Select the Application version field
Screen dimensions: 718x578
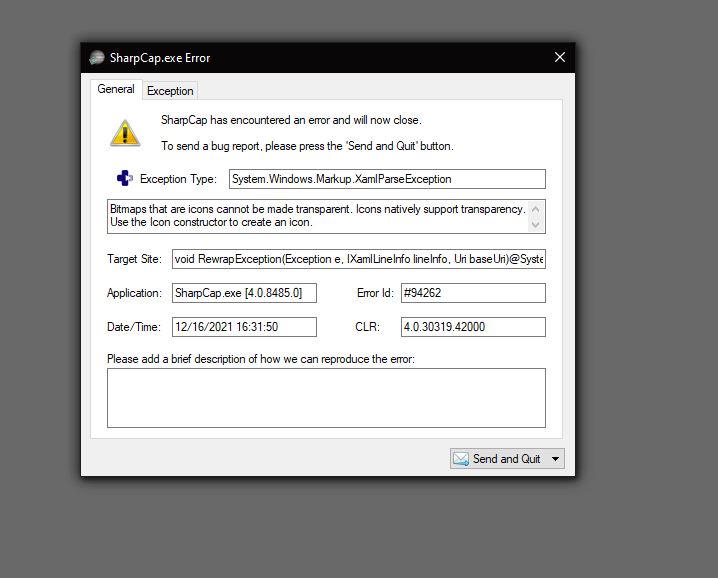click(244, 293)
